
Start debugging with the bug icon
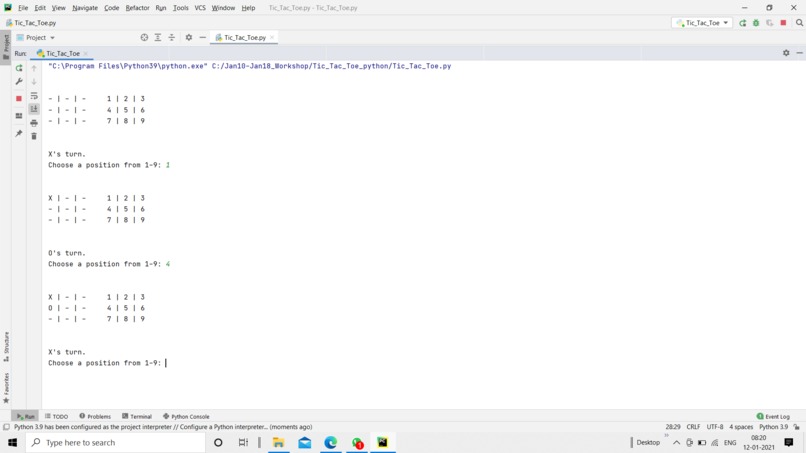tap(756, 23)
